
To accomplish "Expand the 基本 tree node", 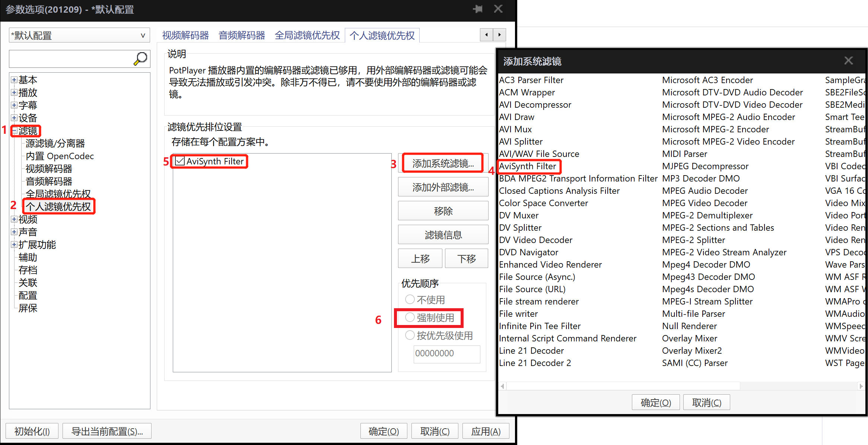I will 14,79.
